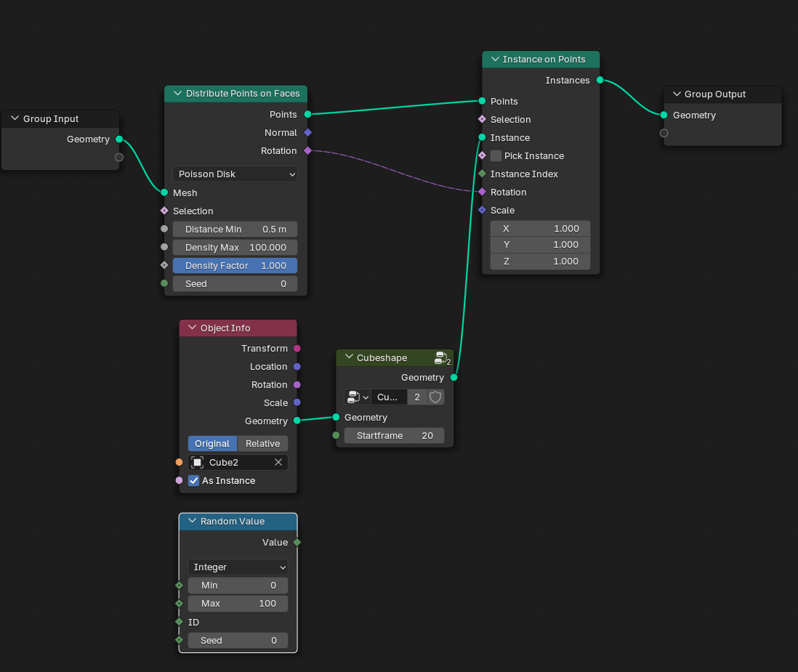Image resolution: width=798 pixels, height=672 pixels.
Task: Click Selection input socket on Distribute Points
Action: coord(164,211)
